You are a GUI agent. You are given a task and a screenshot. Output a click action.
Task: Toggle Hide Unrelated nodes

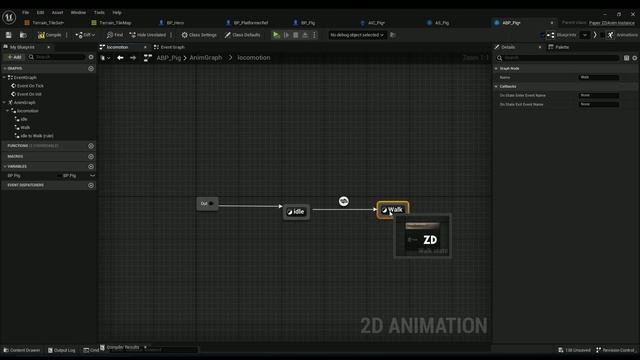point(147,35)
